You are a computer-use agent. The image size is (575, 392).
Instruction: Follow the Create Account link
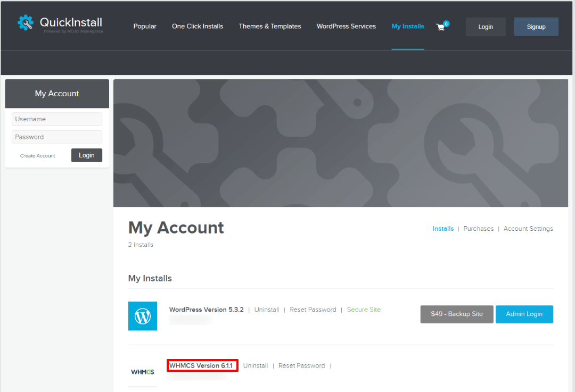click(x=38, y=156)
